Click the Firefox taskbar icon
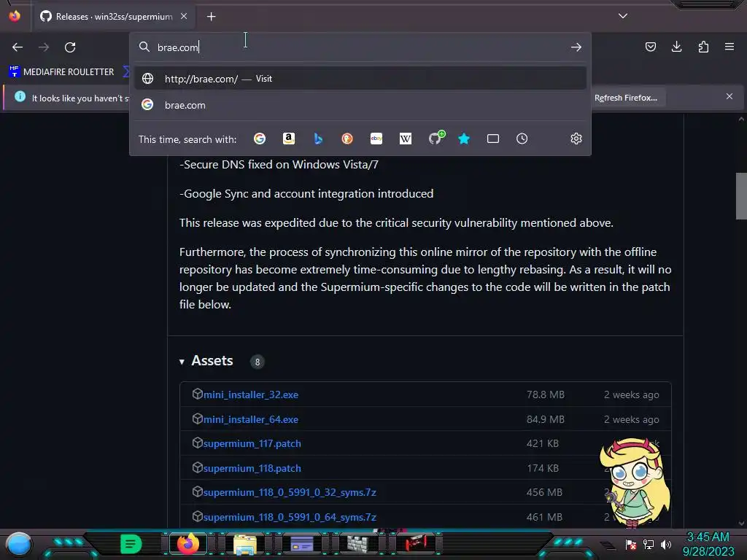Screen dimensions: 747x560 click(187, 544)
